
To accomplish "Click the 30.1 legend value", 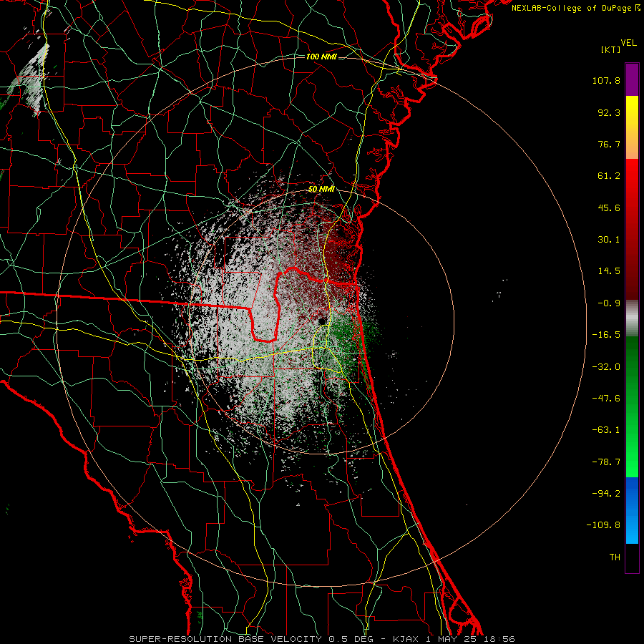I will [609, 240].
